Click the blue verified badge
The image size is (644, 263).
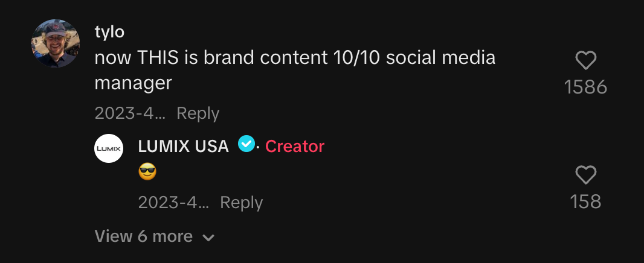point(246,144)
